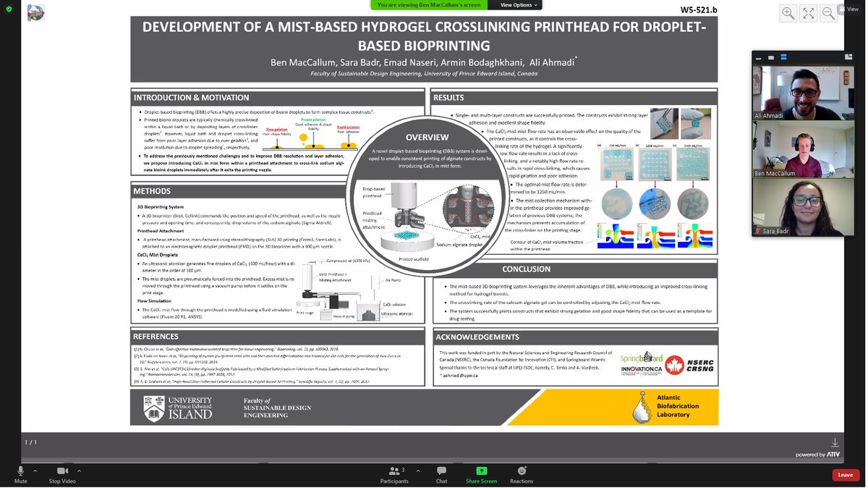
Task: Zoom in on the shared poster
Action: point(788,13)
